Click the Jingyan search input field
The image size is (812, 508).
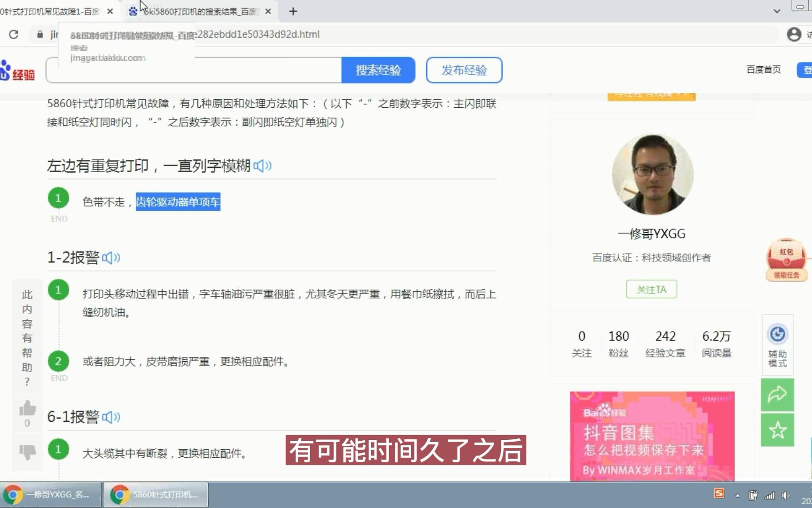pyautogui.click(x=194, y=70)
